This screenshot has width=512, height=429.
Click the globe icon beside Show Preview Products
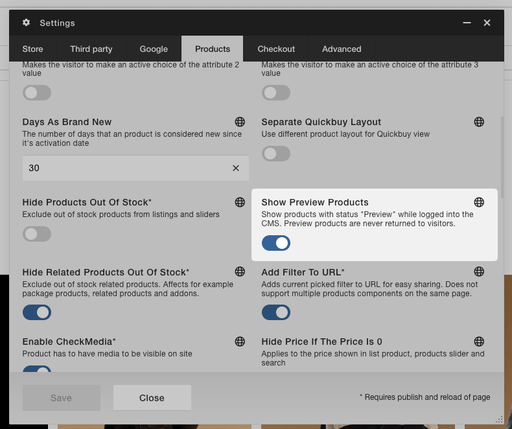(x=479, y=202)
